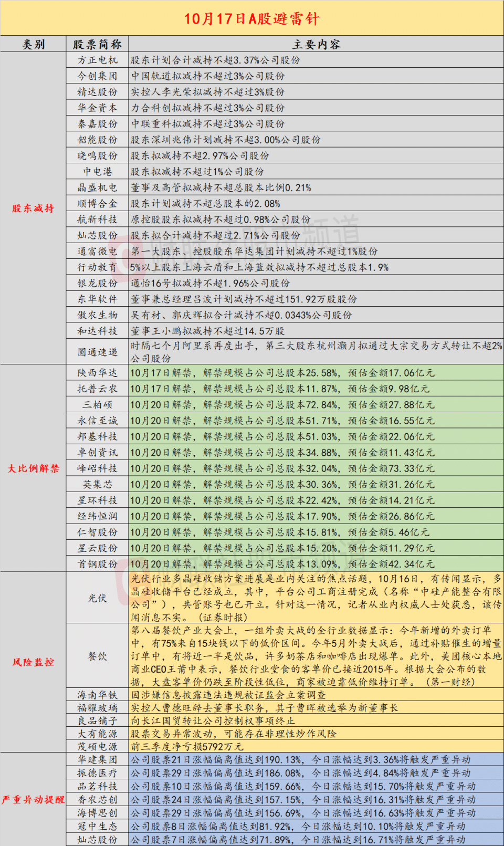Select the "三柏硕" stock cell
The image size is (504, 846).
pos(97,404)
